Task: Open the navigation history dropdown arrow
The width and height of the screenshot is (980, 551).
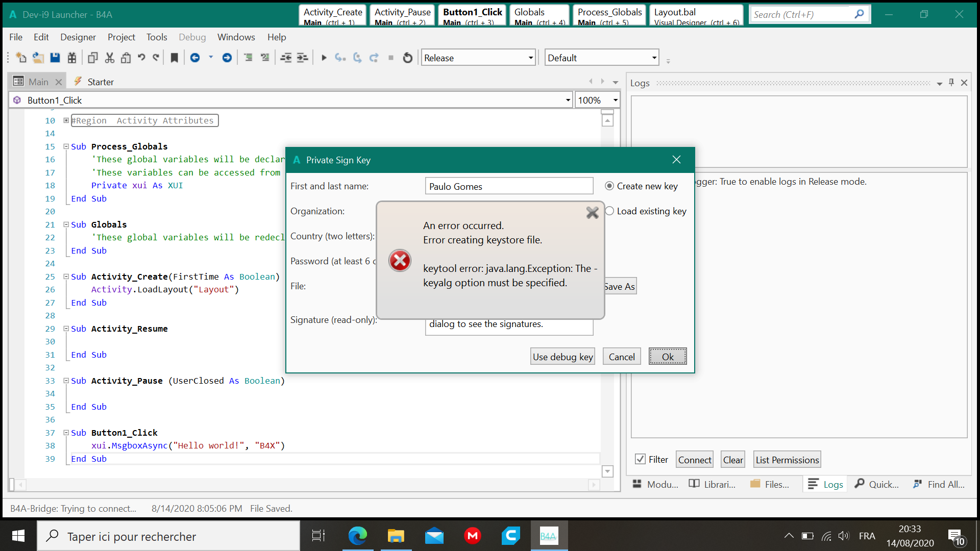Action: (x=211, y=57)
